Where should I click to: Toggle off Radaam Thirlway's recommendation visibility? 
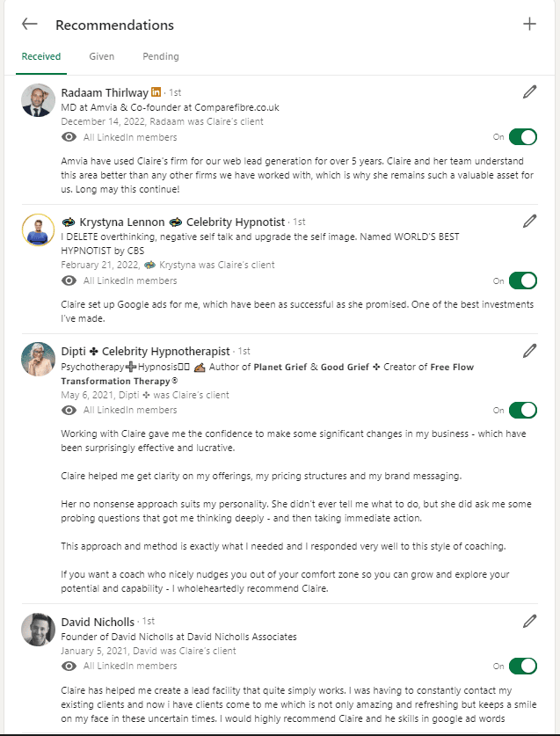[x=522, y=137]
